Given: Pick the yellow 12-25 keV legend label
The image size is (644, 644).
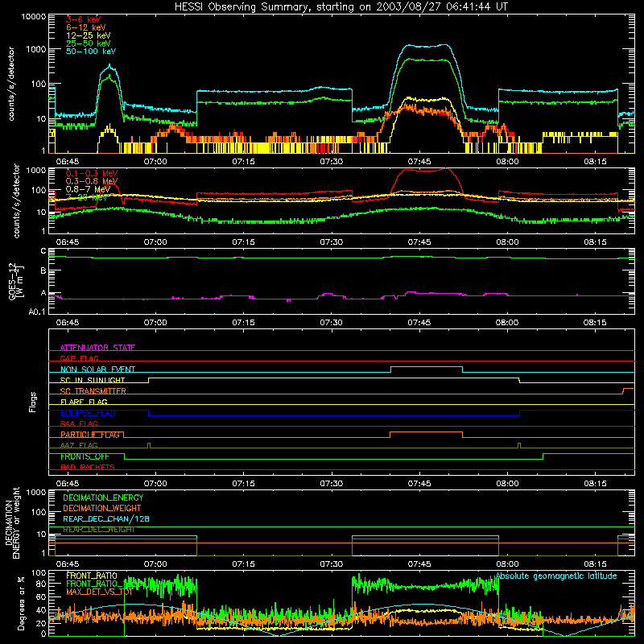Looking at the screenshot, I should pos(89,35).
